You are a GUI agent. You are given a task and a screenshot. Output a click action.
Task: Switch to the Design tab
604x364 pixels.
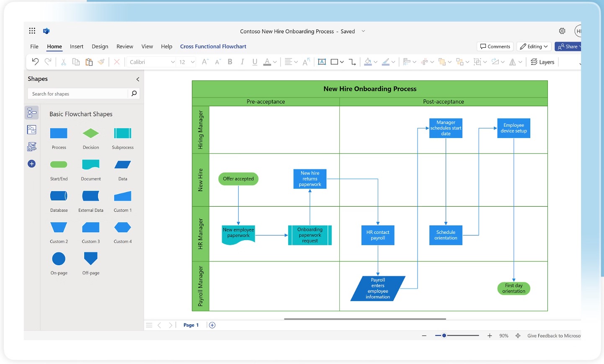click(100, 46)
